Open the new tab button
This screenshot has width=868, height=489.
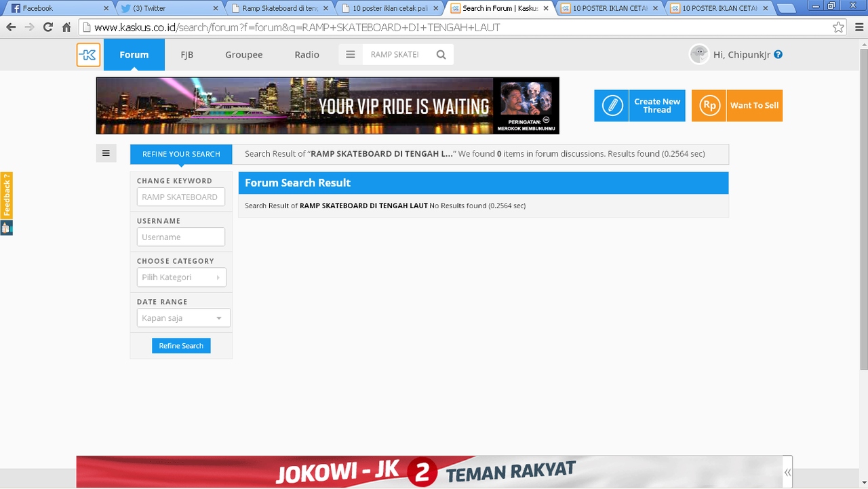click(x=787, y=9)
